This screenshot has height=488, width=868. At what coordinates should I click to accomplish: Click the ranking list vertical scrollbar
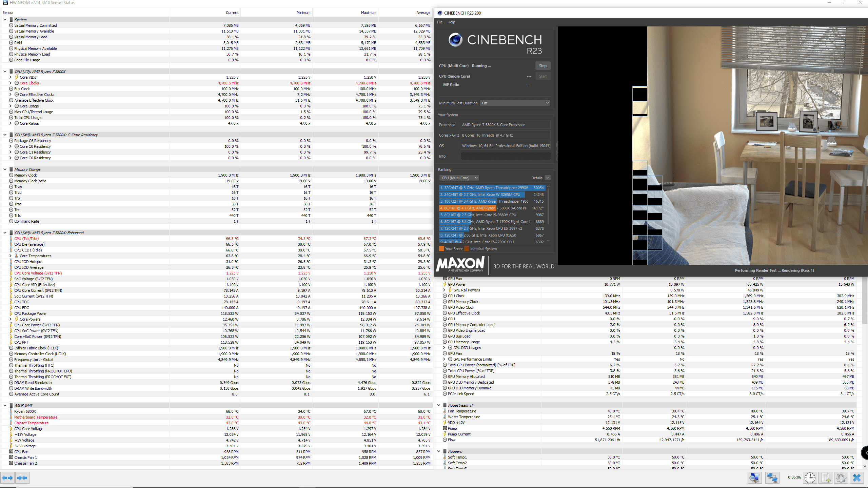(x=548, y=206)
